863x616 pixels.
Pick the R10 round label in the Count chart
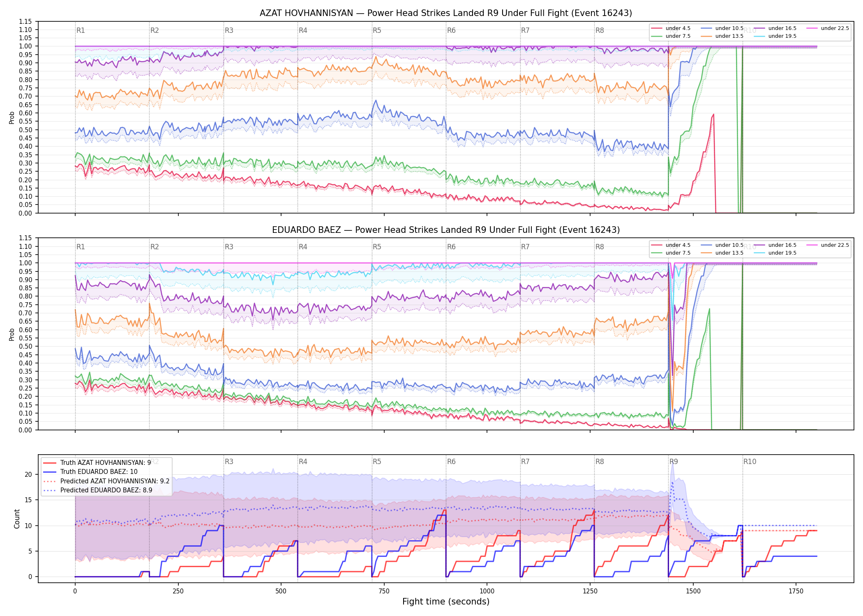click(750, 462)
